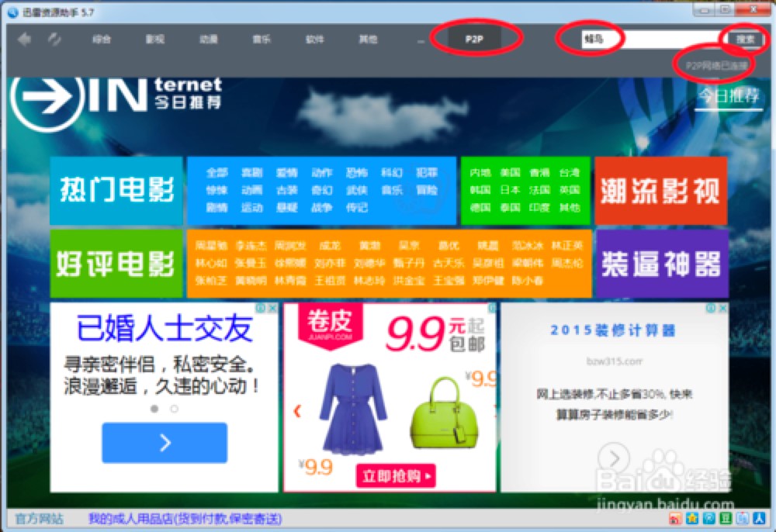Open the 好评电影 tile
The width and height of the screenshot is (776, 532).
(116, 263)
